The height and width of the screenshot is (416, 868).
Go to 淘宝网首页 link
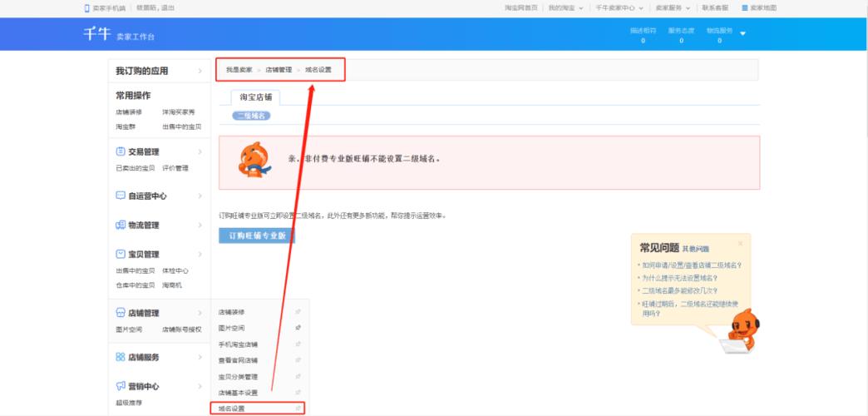pos(521,8)
